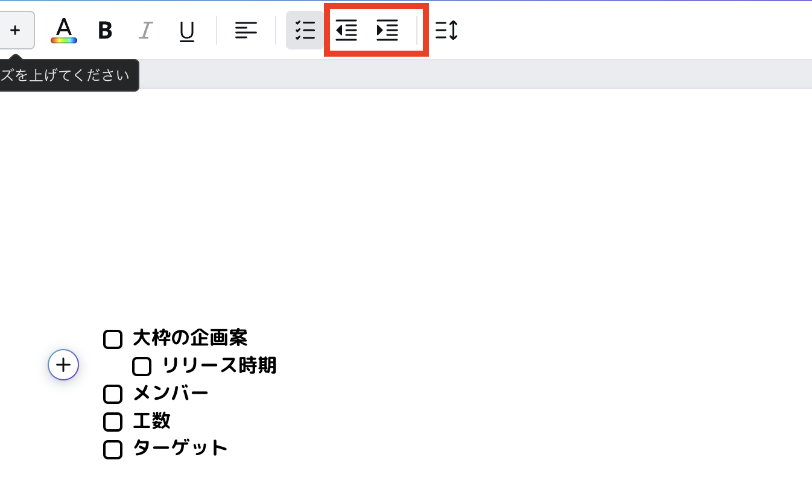Click the font size increase plus button
This screenshot has height=504, width=812.
16,30
